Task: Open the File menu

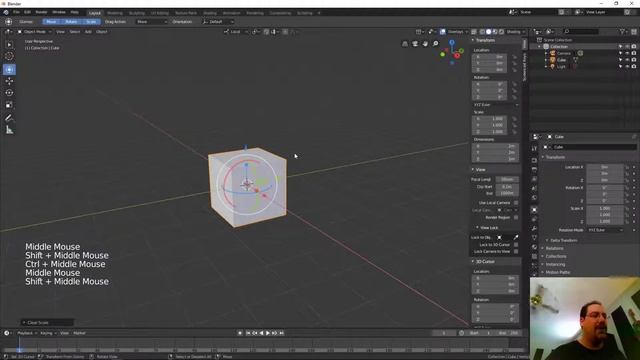Action: (16, 12)
